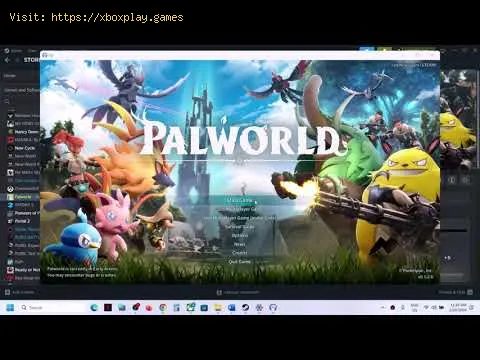This screenshot has height=360, width=480.
Task: Select New Cycle in Steam game list
Action: [25, 148]
